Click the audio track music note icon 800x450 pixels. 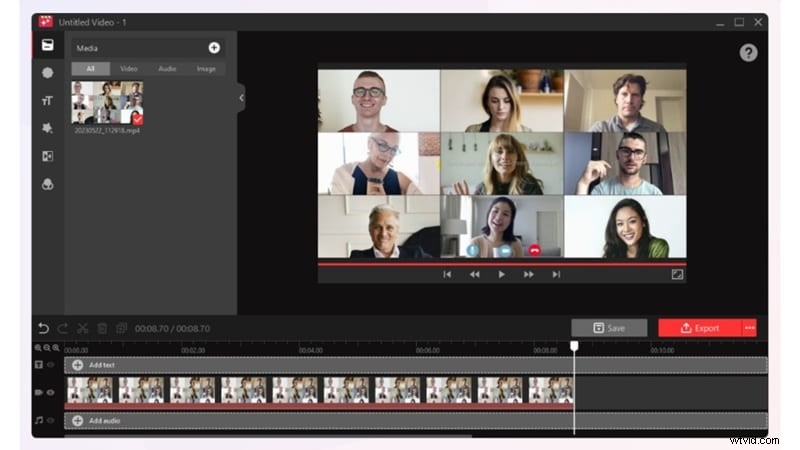39,420
